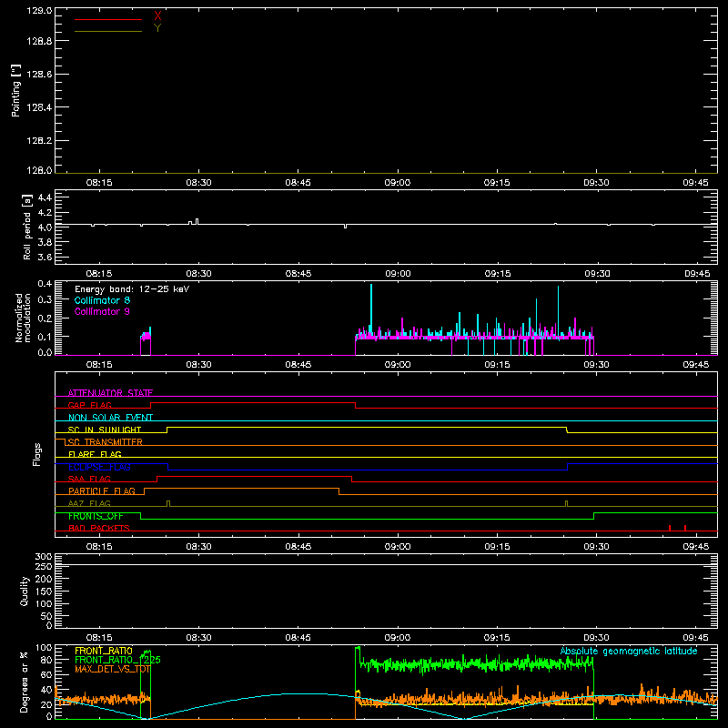Click the Quality axis label

pos(25,591)
